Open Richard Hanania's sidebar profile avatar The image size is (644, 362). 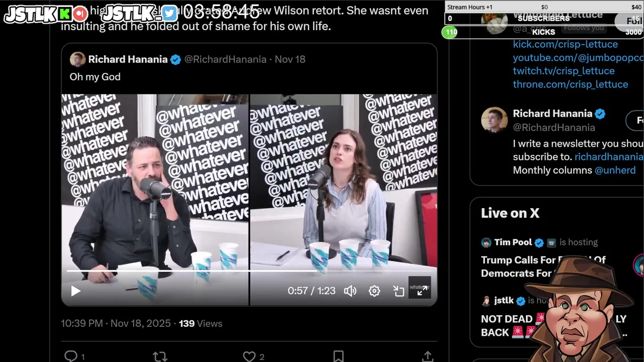tap(494, 120)
